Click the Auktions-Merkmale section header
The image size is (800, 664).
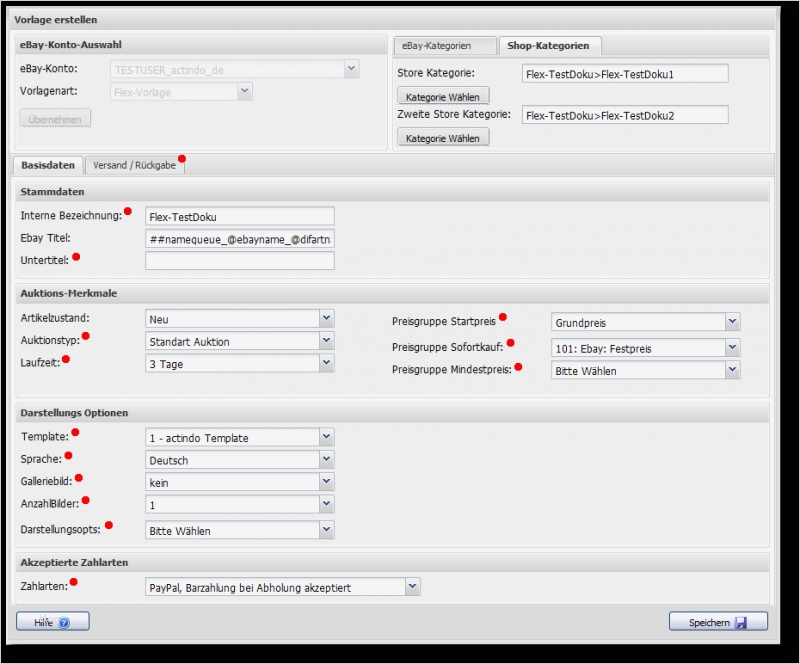(392, 293)
